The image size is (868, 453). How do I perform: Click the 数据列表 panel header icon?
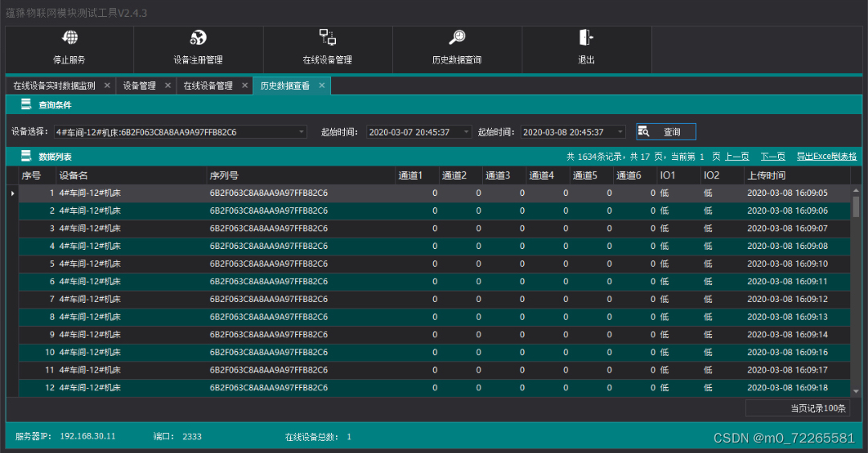point(26,156)
